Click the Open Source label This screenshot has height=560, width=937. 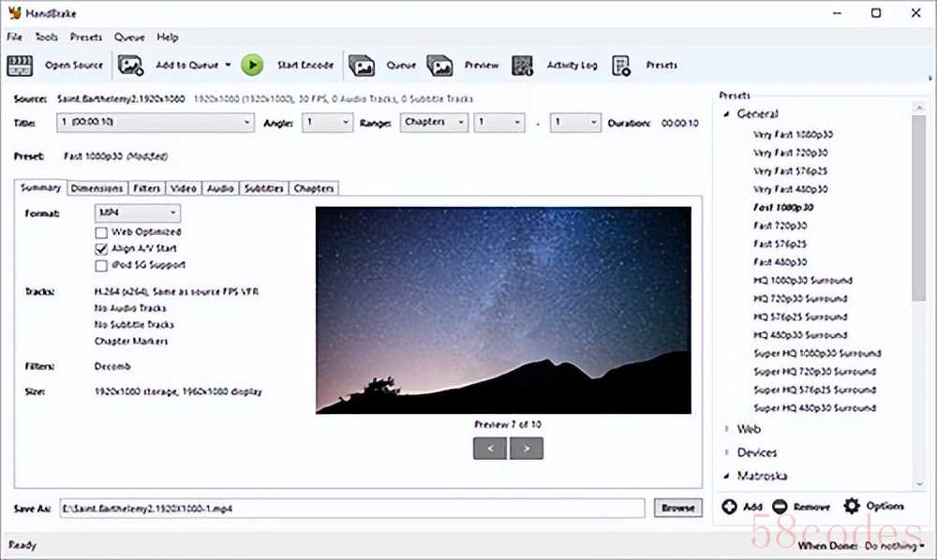coord(74,65)
